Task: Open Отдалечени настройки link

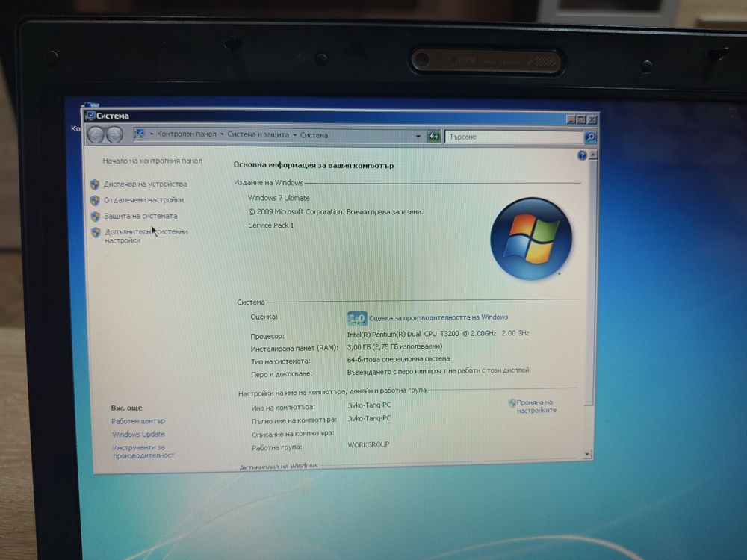Action: [x=144, y=200]
